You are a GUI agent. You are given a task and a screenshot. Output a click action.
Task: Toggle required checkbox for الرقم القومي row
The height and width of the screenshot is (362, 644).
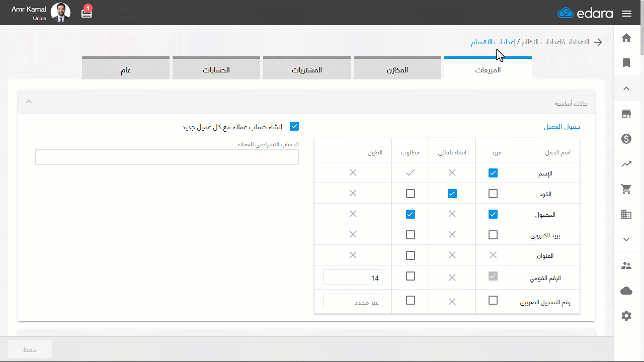click(x=411, y=276)
